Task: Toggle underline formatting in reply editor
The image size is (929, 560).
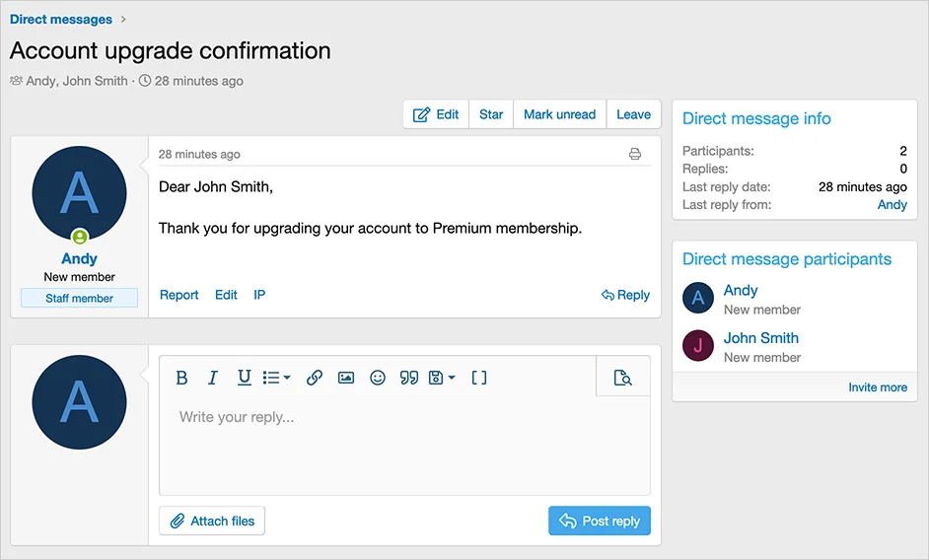Action: click(244, 378)
